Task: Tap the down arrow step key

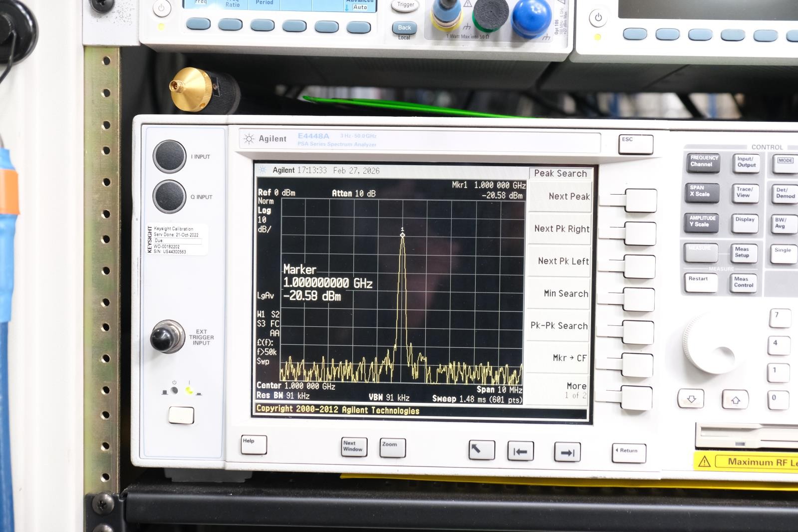Action: pos(691,398)
